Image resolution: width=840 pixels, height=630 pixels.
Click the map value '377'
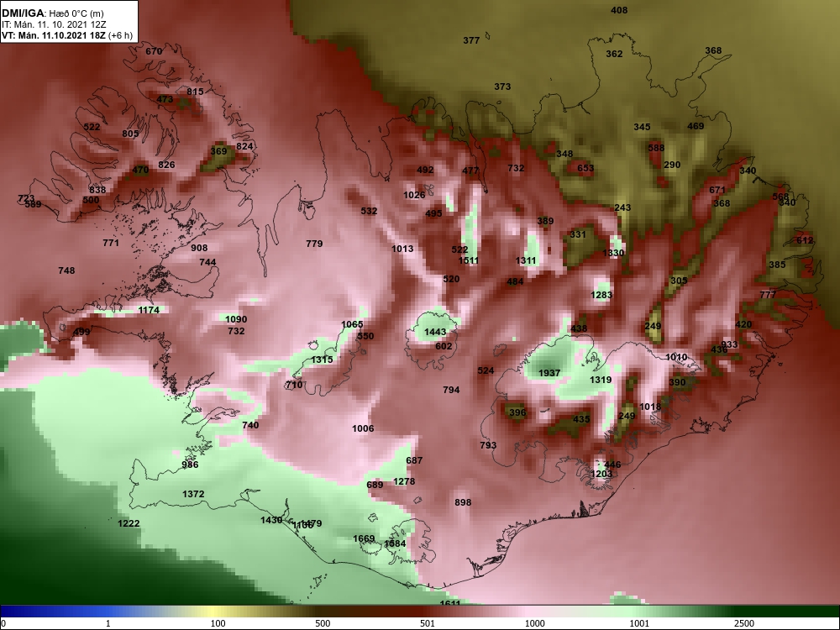tap(471, 40)
